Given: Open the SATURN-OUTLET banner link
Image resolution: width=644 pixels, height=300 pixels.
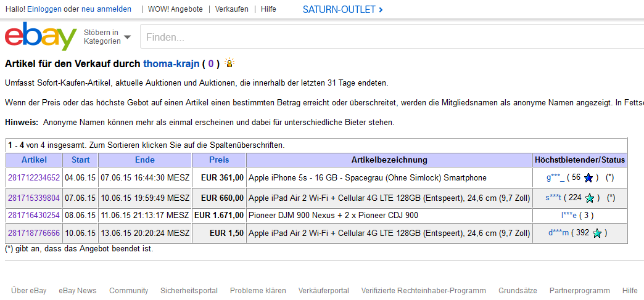Looking at the screenshot, I should (343, 9).
